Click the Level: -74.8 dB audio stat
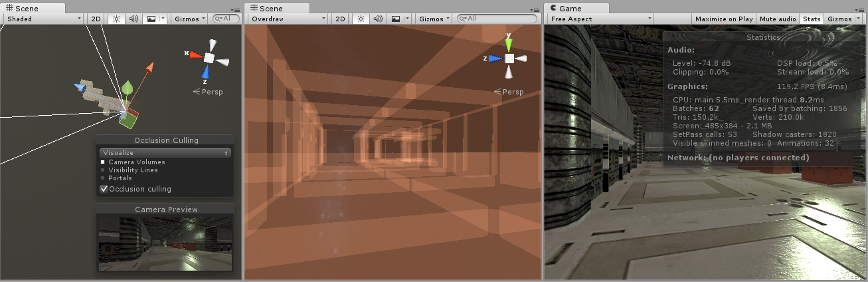 point(702,63)
